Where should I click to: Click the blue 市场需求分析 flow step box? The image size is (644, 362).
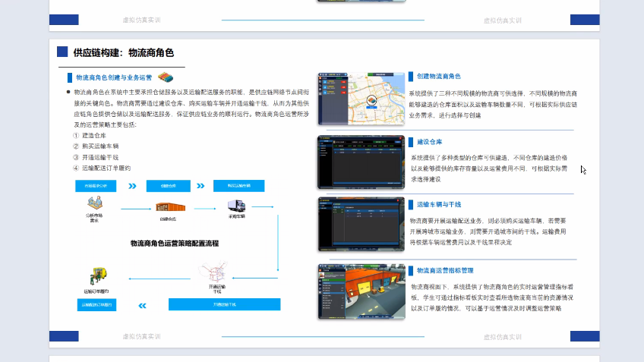[96, 185]
